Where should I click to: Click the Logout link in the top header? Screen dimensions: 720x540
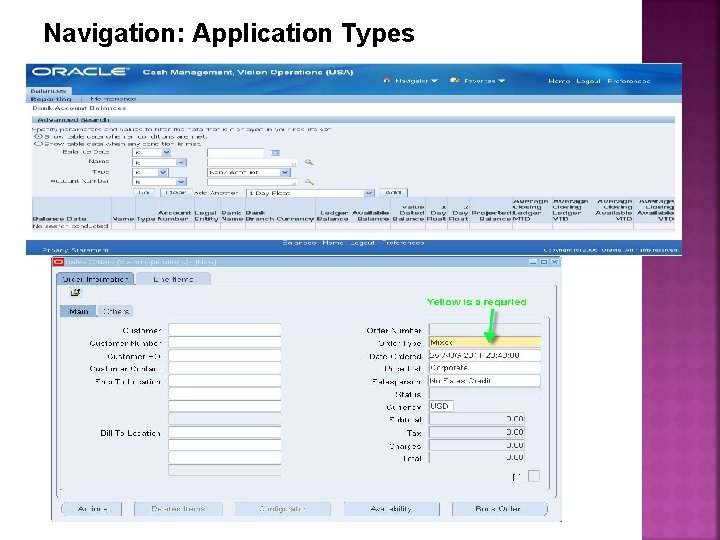click(588, 81)
